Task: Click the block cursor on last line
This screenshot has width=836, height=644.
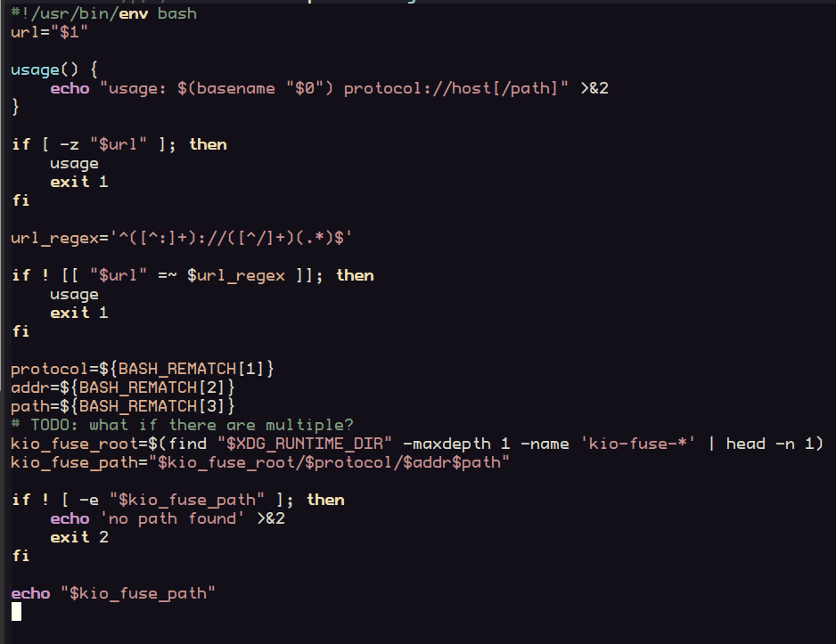Action: (x=17, y=612)
